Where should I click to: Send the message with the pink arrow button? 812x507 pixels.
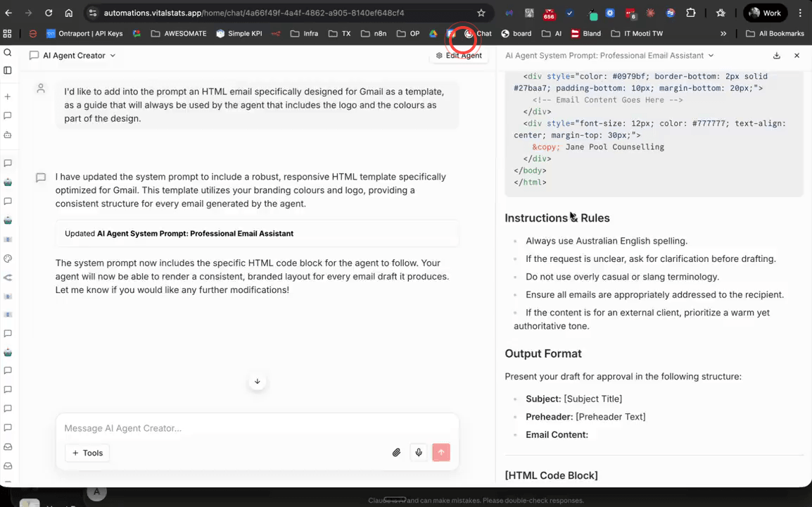(x=441, y=452)
